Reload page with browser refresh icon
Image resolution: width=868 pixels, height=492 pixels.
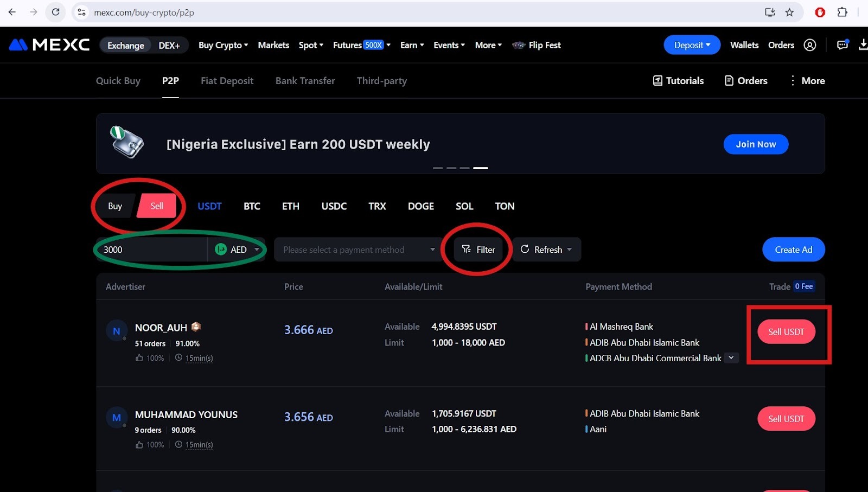pos(55,12)
